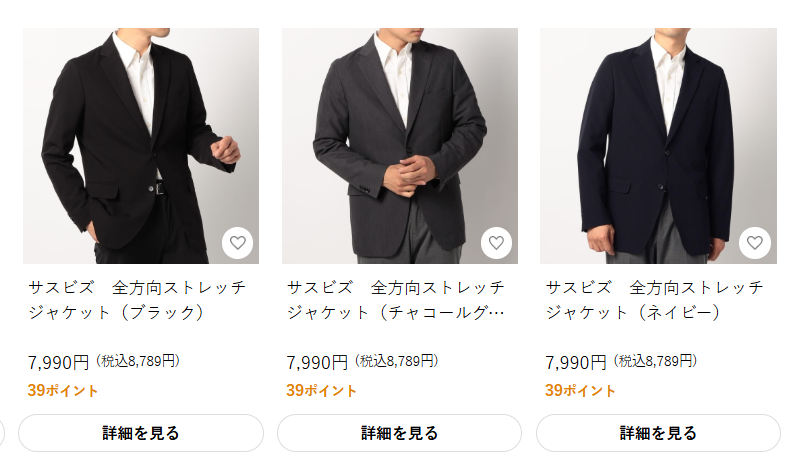Screen dimensions: 810x472
Task: Favorite the black jacket with heart icon
Action: click(x=237, y=242)
